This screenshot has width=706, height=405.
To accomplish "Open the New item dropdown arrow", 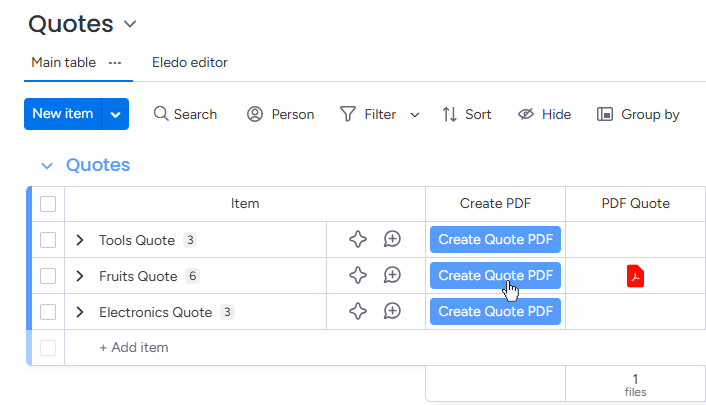I will 115,114.
